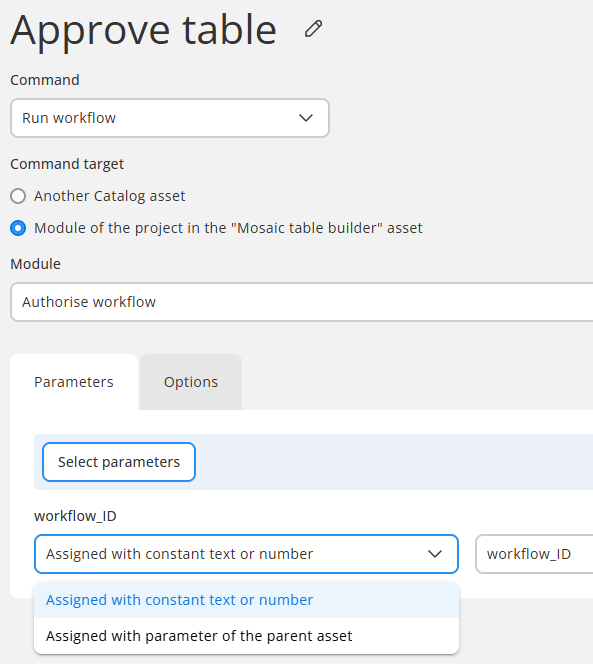593x664 pixels.
Task: Click the Command label above Run workflow
Action: tap(45, 80)
